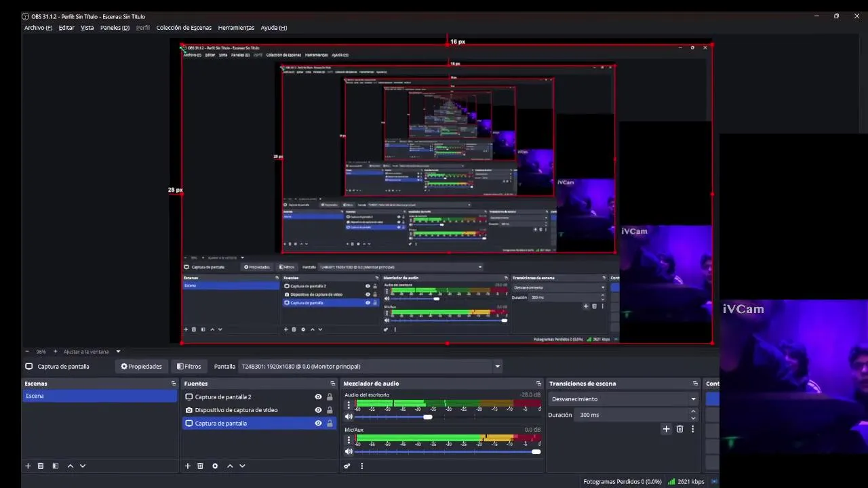Click the 96% zoom percentage text
Viewport: 868px width, 488px height.
pos(41,352)
